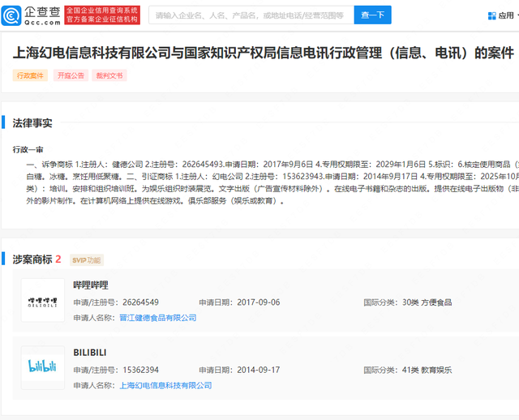Open 上海幻电信息科技有限公司 applicant link

pyautogui.click(x=165, y=385)
